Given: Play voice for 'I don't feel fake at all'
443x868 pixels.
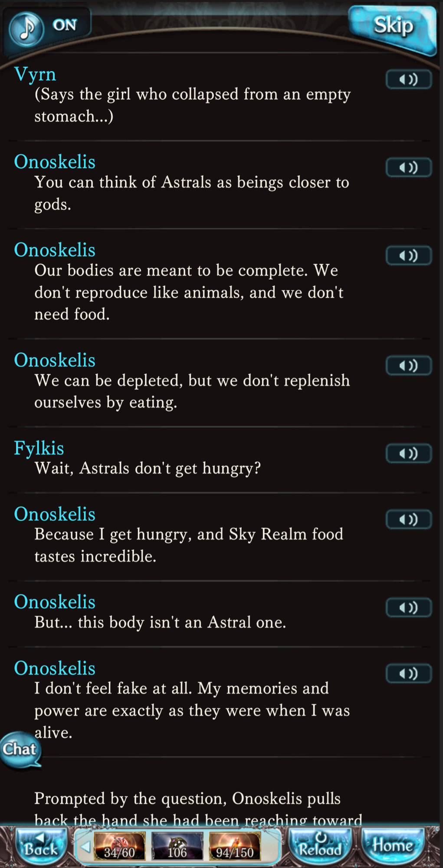Looking at the screenshot, I should pos(408,674).
